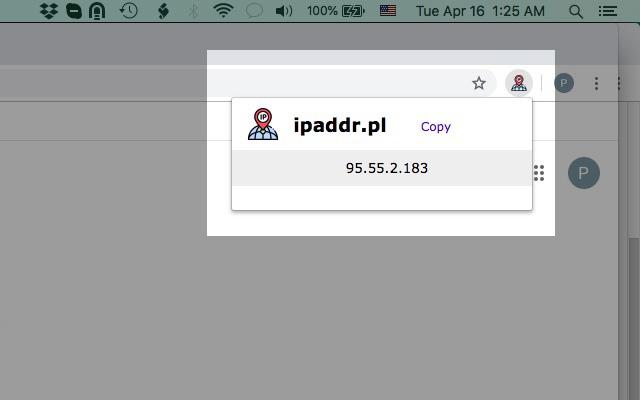This screenshot has height=400, width=640.
Task: Open the US input source flag menu
Action: point(388,11)
